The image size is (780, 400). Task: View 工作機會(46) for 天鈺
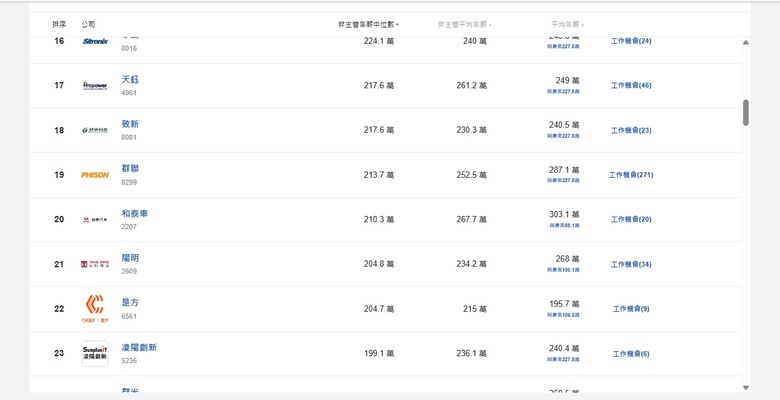coord(631,86)
